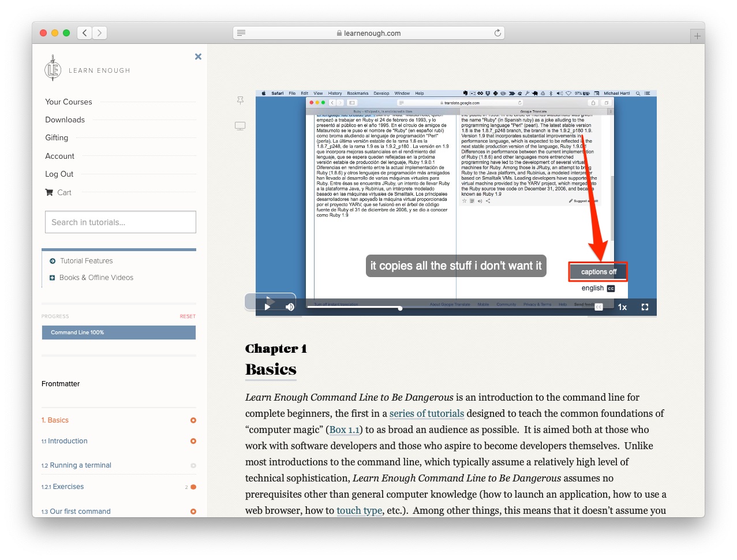
Task: Follow the "series of tutorials" link
Action: (x=427, y=413)
